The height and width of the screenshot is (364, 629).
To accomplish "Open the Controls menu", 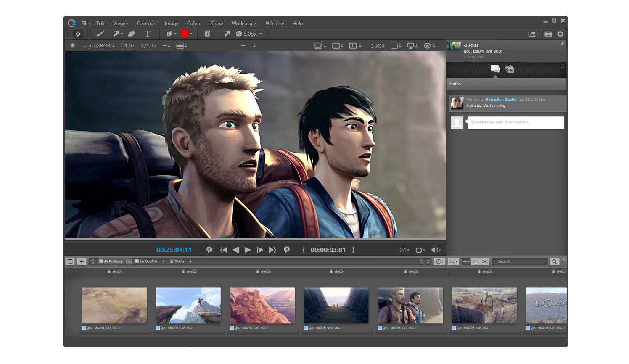I will 146,24.
